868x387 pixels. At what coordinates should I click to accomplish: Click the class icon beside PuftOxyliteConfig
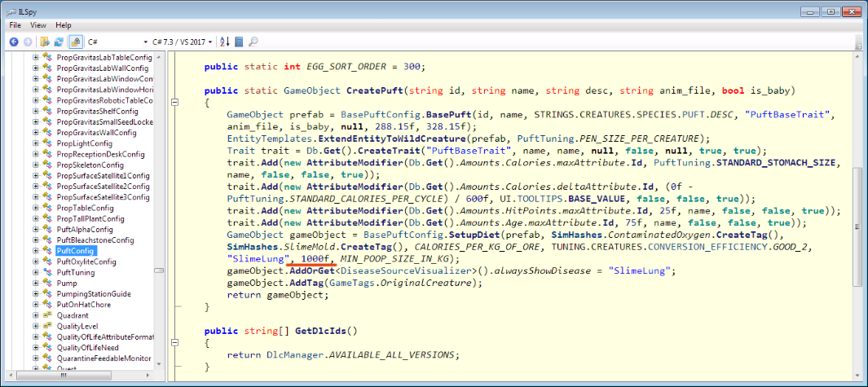(x=48, y=262)
